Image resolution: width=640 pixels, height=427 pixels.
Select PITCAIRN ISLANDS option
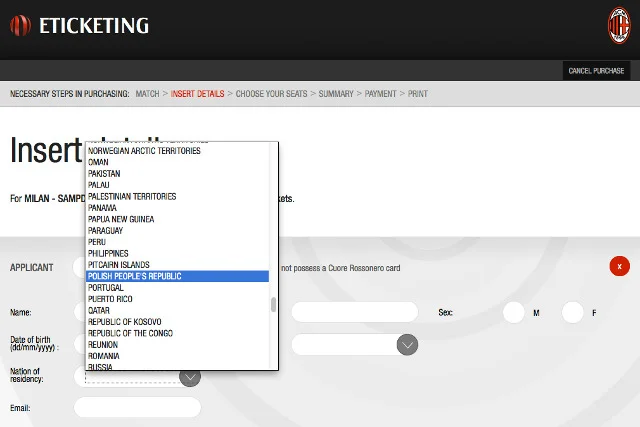[178, 265]
